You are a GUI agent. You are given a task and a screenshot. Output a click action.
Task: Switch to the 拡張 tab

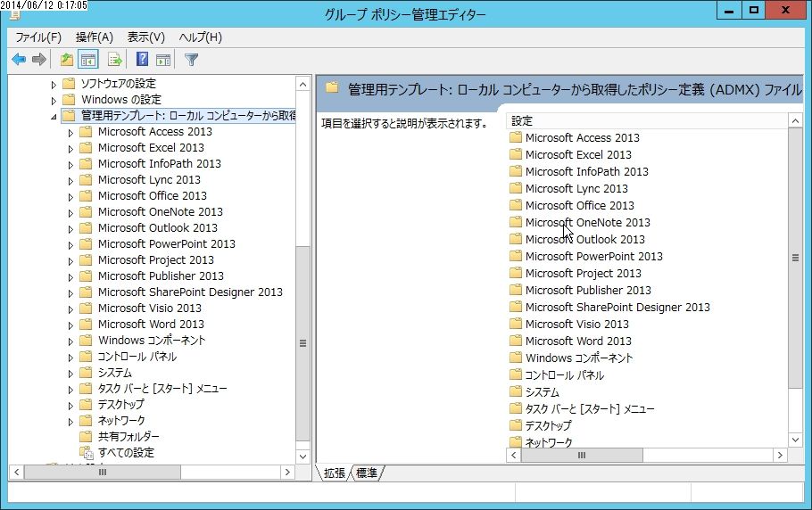click(x=334, y=473)
